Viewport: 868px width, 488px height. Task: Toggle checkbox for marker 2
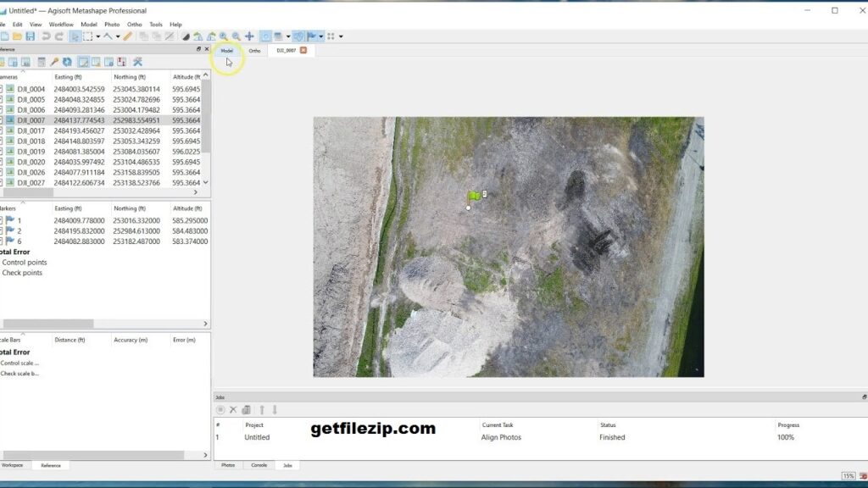click(1, 231)
